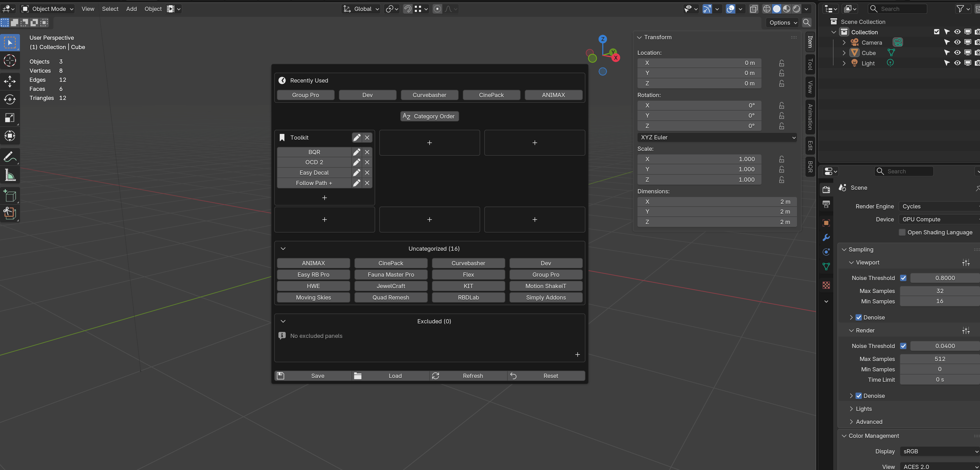Select the Measure tool
This screenshot has width=980, height=470.
[x=10, y=175]
